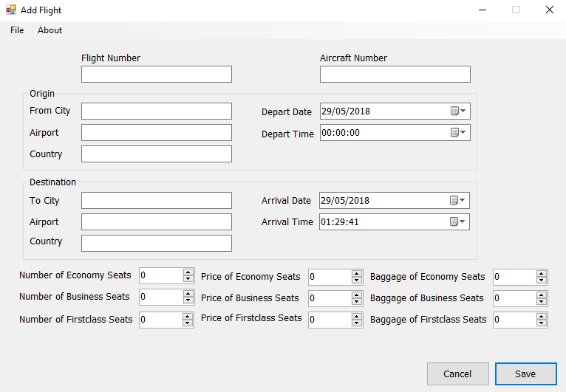
Task: Open the About menu
Action: coord(50,30)
